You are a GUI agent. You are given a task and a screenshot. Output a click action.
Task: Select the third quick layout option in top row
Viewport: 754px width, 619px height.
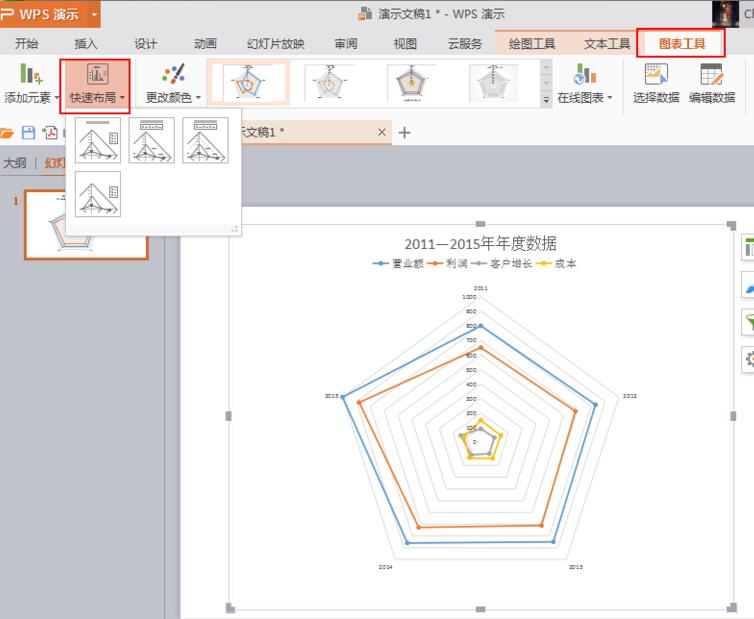tap(205, 140)
